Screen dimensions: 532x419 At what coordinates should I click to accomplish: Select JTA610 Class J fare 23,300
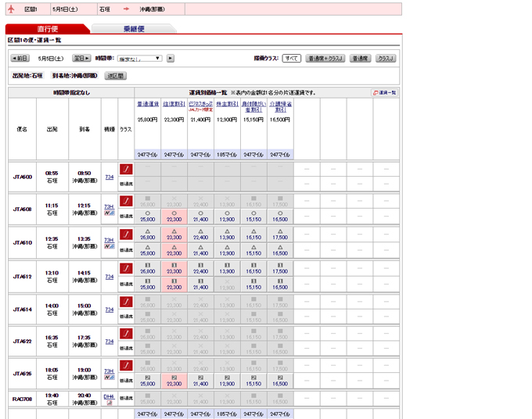(174, 235)
